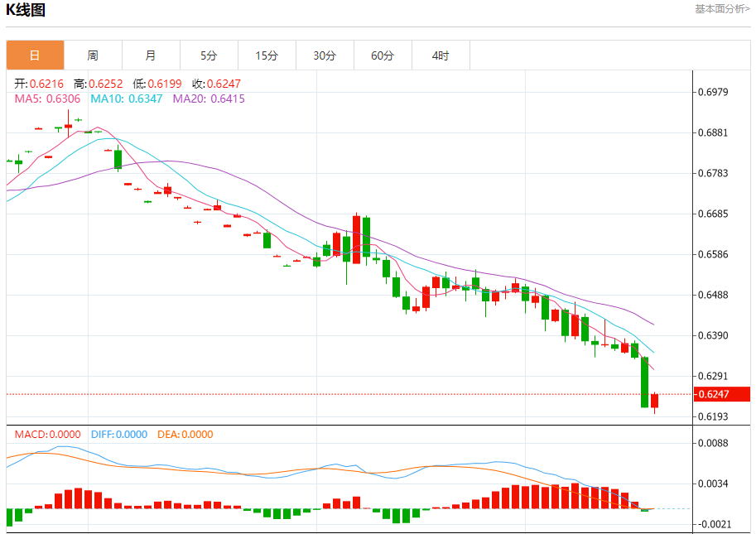Open the 15分 timeframe tab
756x534 pixels.
267,55
